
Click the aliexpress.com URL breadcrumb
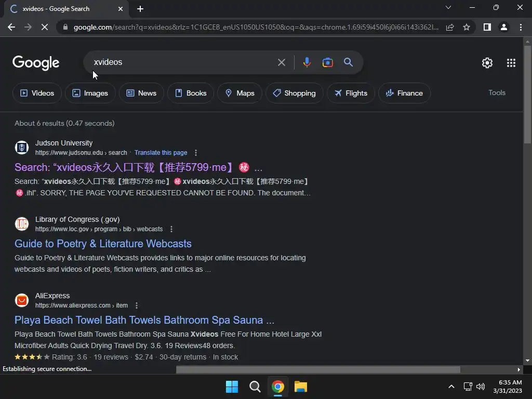pos(82,305)
